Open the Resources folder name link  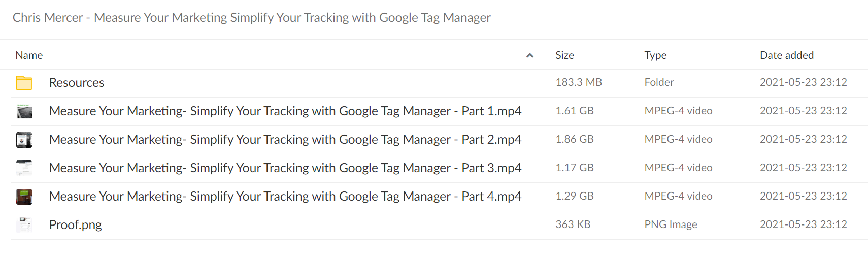(x=77, y=82)
